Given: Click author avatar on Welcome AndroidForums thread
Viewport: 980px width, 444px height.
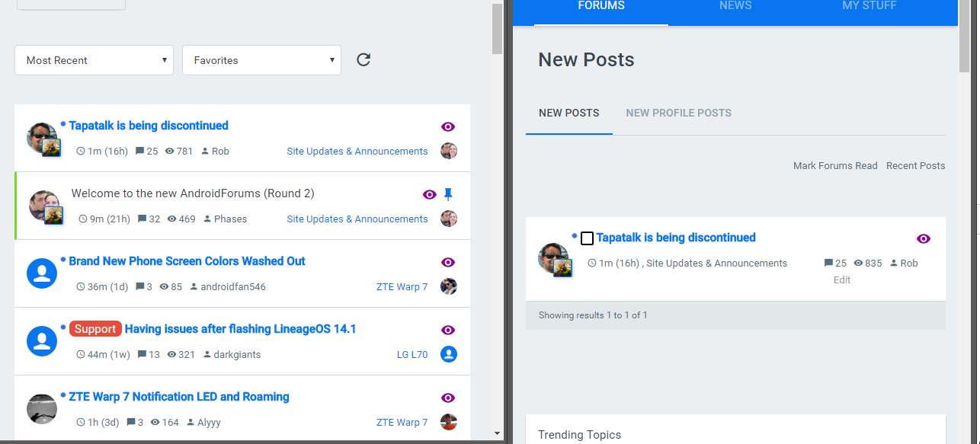Looking at the screenshot, I should coord(44,206).
